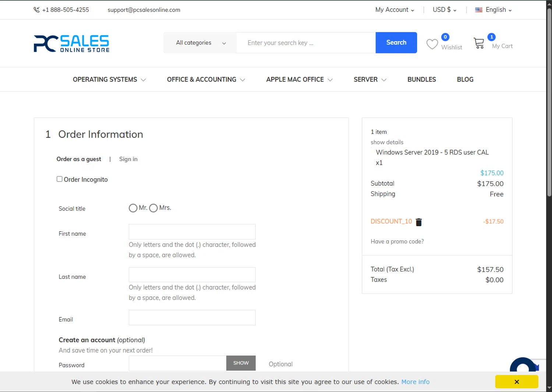The image size is (552, 392).
Task: Select the Mr. social title
Action: pyautogui.click(x=133, y=208)
